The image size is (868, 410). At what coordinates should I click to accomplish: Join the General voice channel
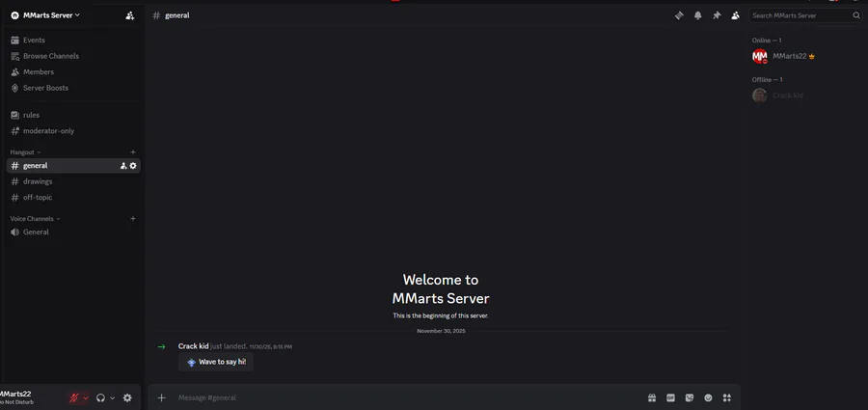73,232
